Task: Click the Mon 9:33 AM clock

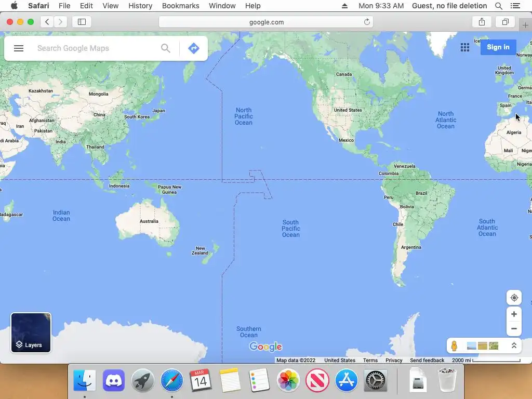Action: tap(381, 6)
